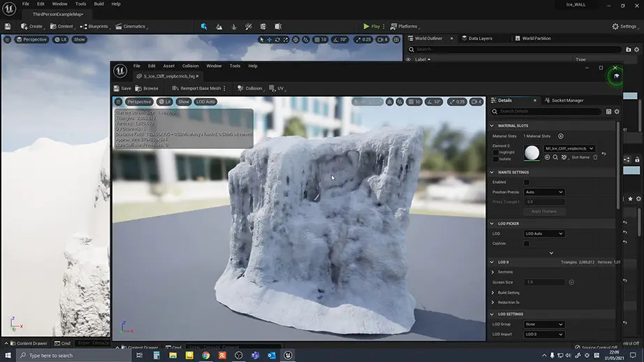
Task: Open Details panel settings gear
Action: pos(616,112)
